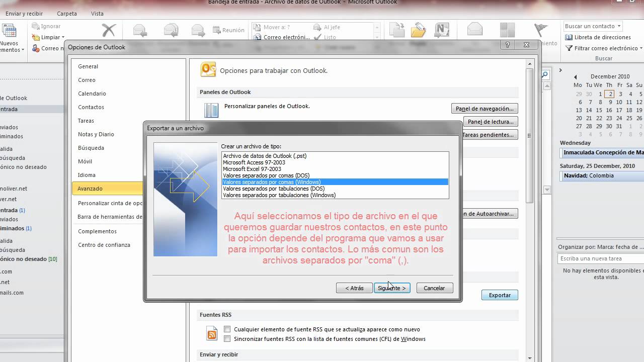This screenshot has width=644, height=362.
Task: Choose Valores separados por tabulaciones (DOS)
Action: (x=335, y=189)
